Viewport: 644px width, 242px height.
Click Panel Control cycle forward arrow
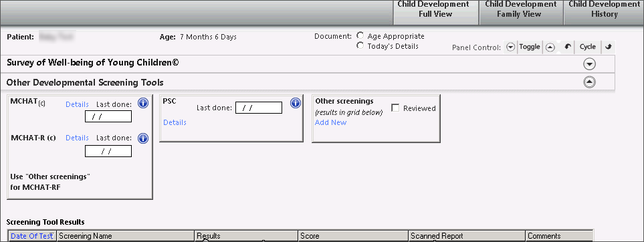[x=609, y=47]
